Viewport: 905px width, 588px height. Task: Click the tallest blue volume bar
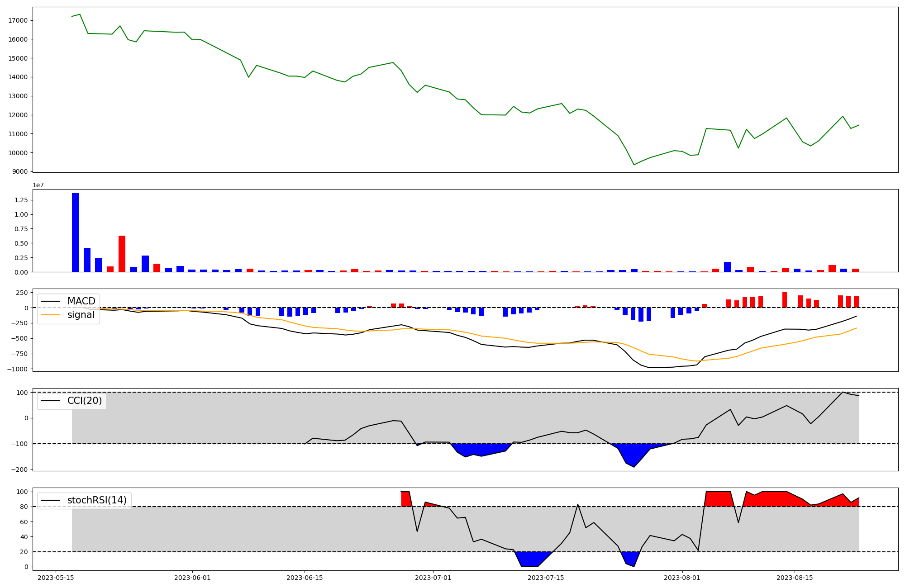(75, 232)
